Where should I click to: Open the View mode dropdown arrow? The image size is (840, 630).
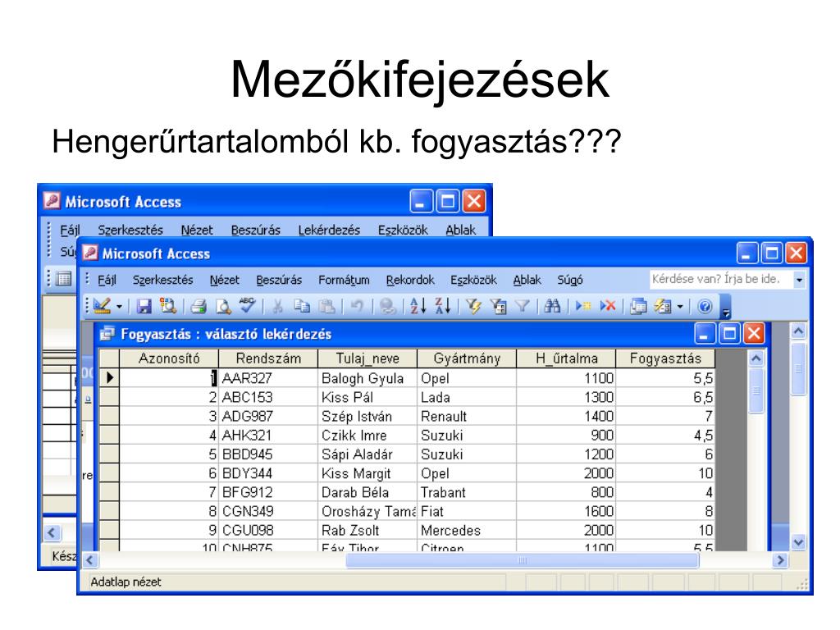120,307
